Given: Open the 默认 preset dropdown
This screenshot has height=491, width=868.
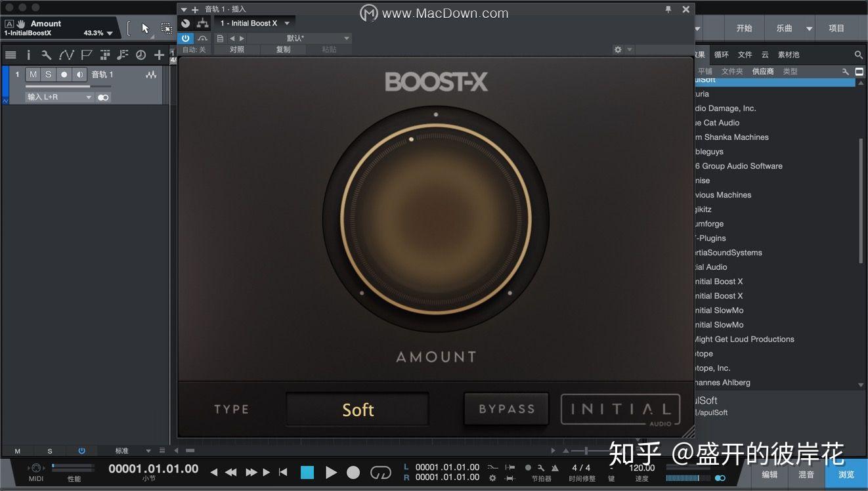Looking at the screenshot, I should click(299, 39).
